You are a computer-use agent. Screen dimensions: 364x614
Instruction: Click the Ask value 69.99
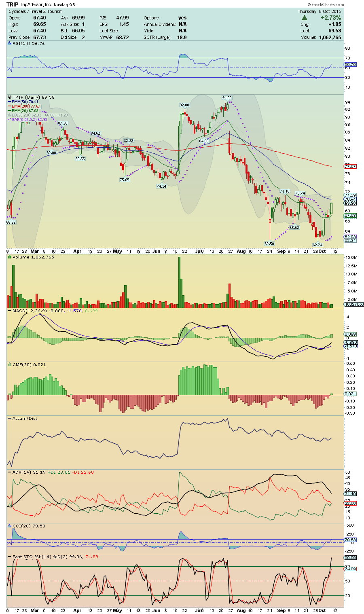(78, 18)
